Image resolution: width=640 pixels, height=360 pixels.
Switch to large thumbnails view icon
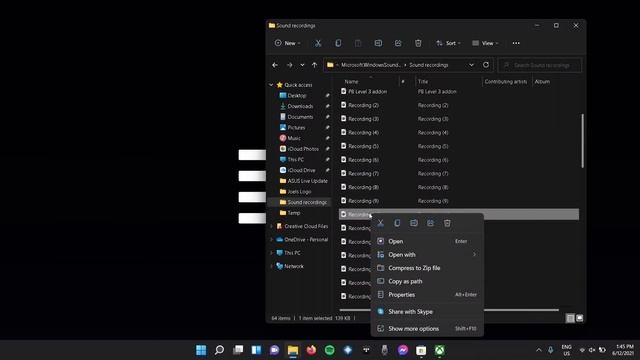coord(580,318)
